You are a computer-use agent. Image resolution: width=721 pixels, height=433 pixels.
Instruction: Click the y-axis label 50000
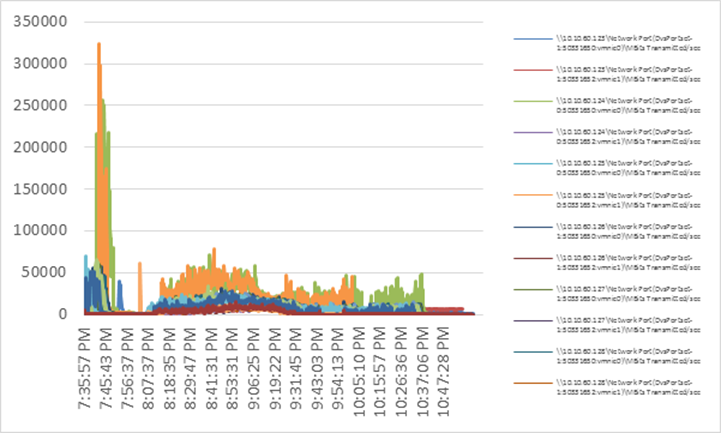[x=44, y=272]
